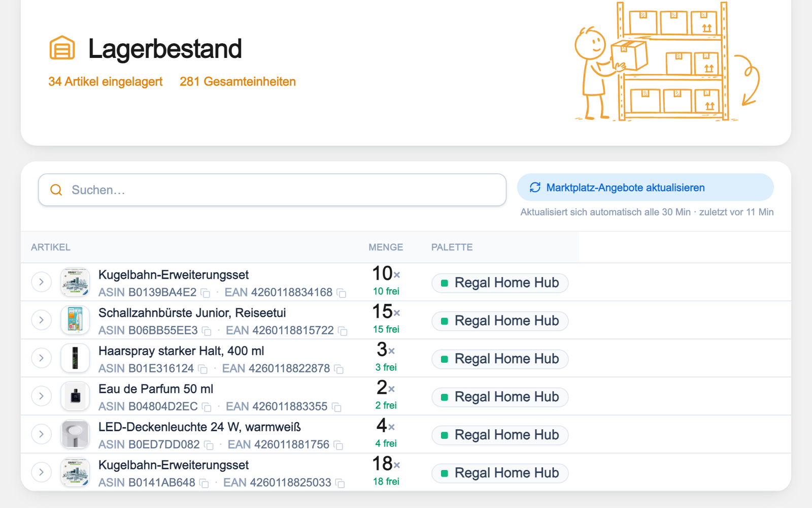
Task: Open thumbnail of Eau de Parfum product
Action: tap(75, 396)
